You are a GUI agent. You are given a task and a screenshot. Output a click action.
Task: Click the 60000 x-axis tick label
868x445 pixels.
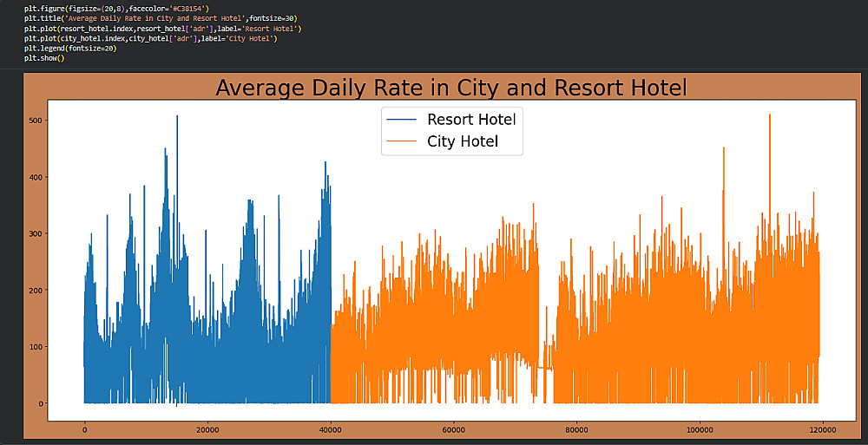pyautogui.click(x=453, y=430)
